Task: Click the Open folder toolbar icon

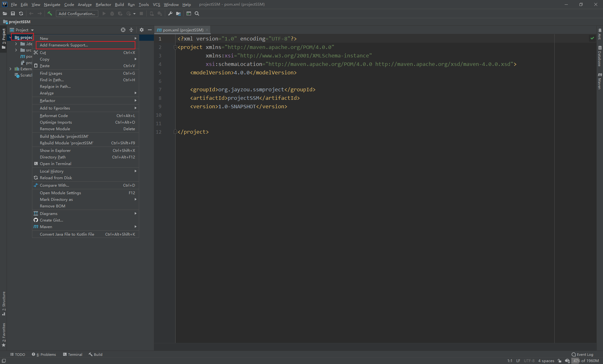Action: pyautogui.click(x=5, y=13)
